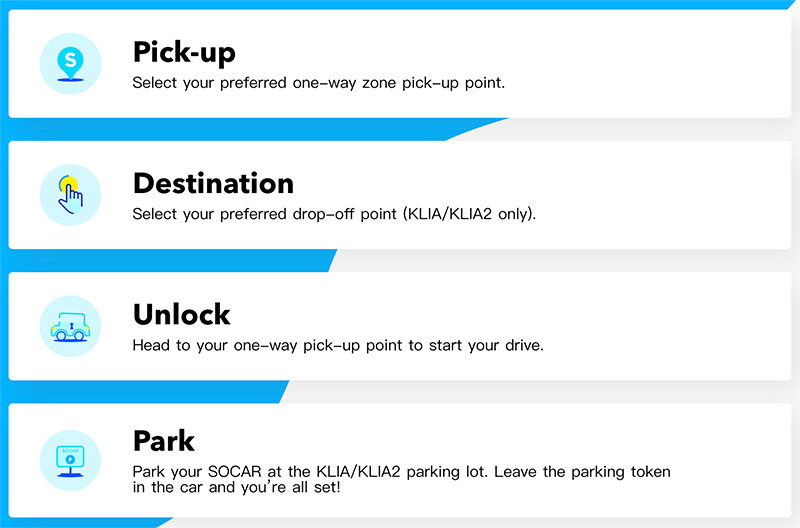Select the Destination heading
The image size is (800, 528).
tap(213, 183)
